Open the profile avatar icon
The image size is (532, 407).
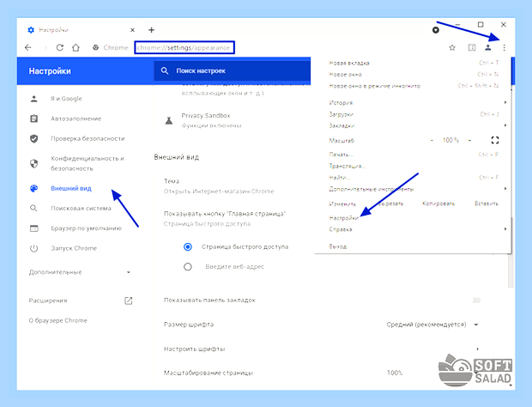pos(488,48)
